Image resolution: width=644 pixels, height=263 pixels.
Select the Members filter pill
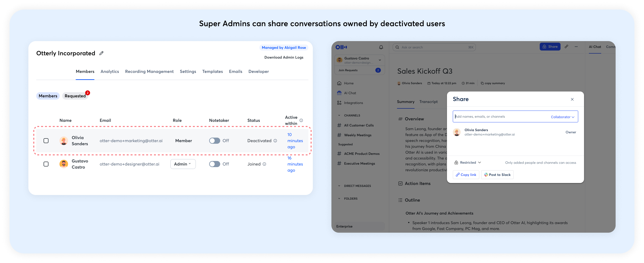point(48,96)
